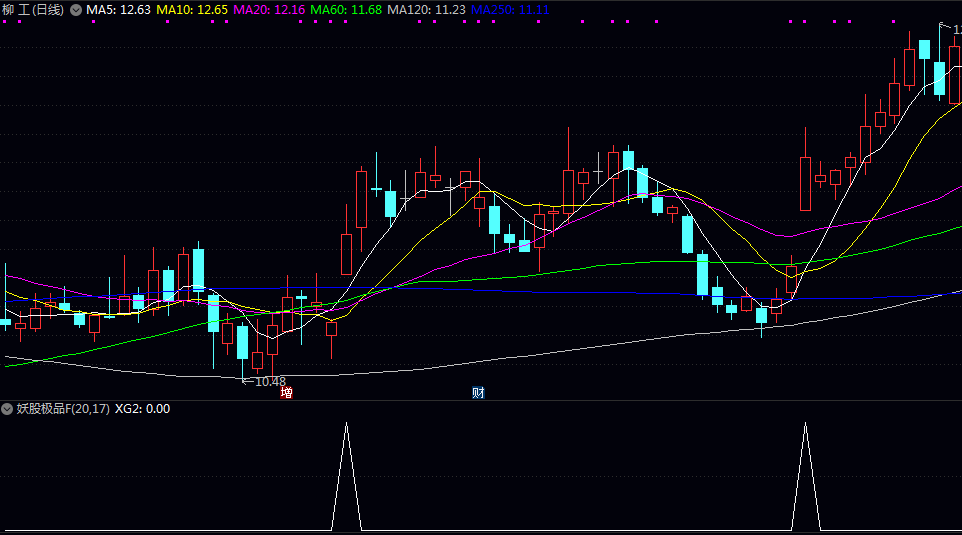Click the tall red candle above second signal spike

tap(805, 183)
